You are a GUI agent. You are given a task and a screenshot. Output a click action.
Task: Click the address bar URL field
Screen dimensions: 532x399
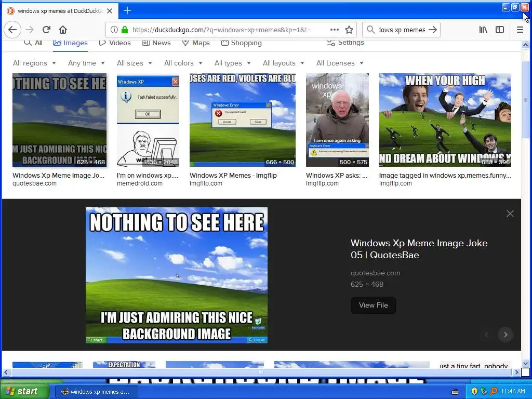(x=220, y=30)
